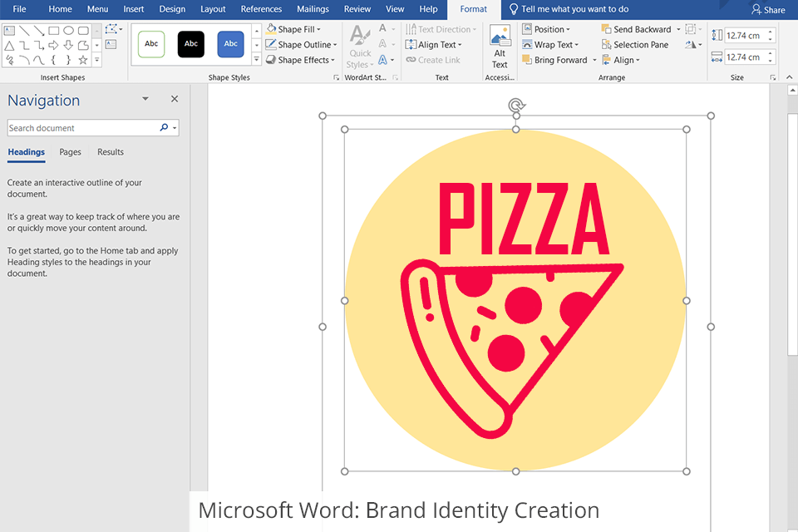Switch to the Layout ribbon tab
This screenshot has height=532, width=798.
(213, 9)
